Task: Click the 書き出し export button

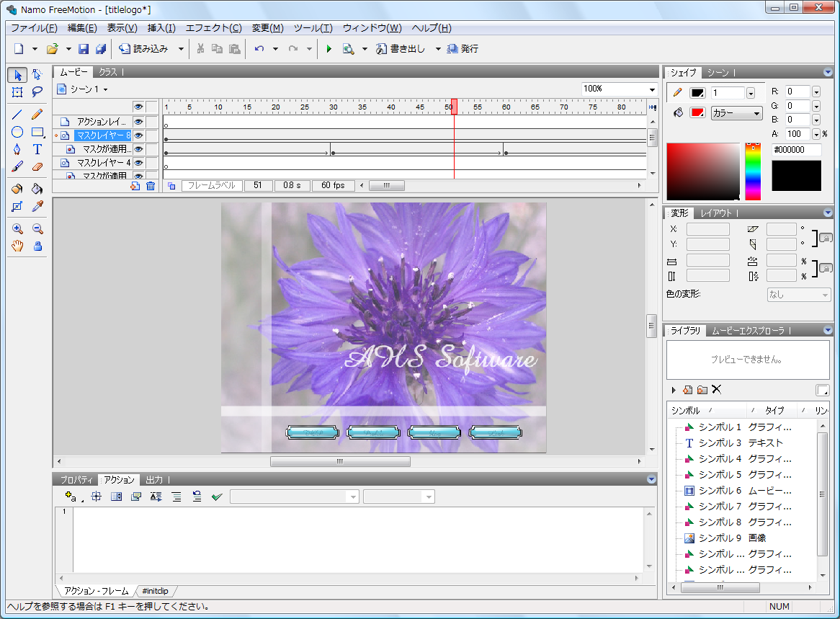Action: 401,49
